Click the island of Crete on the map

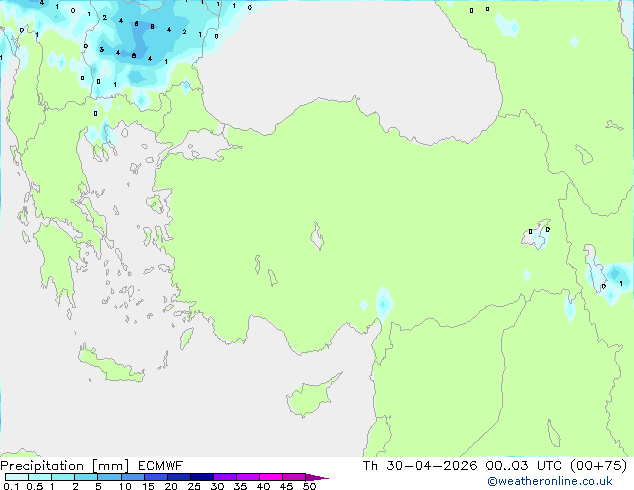click(x=109, y=366)
